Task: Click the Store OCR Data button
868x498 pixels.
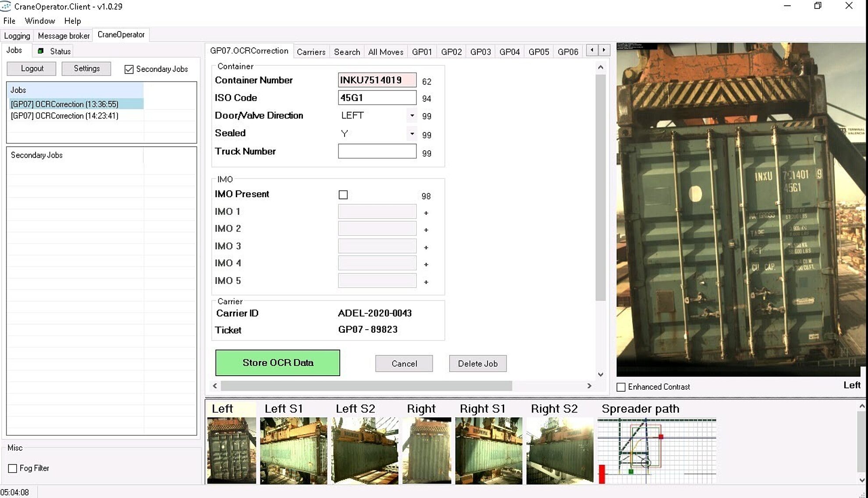Action: pyautogui.click(x=277, y=363)
